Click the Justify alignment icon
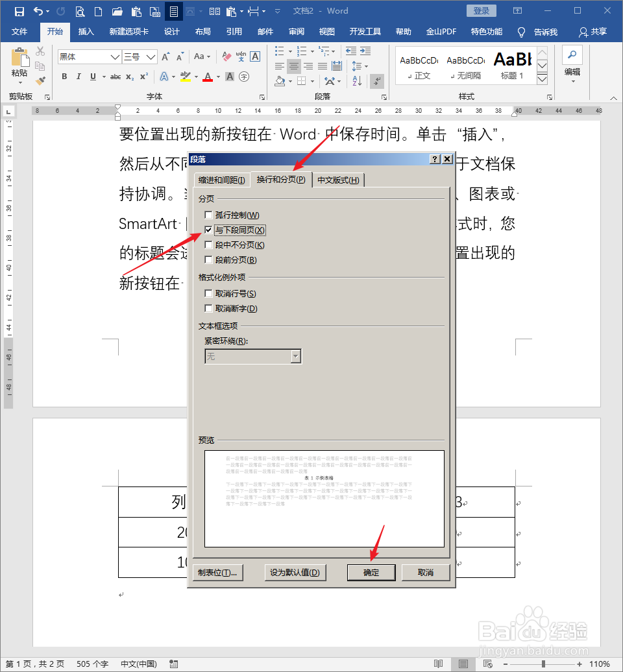The image size is (623, 672). point(323,66)
